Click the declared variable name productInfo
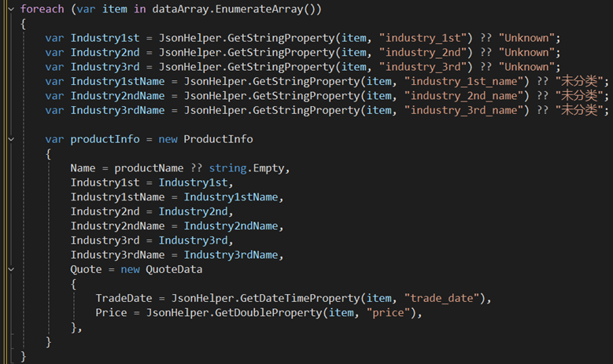The image size is (613, 364). [x=105, y=139]
